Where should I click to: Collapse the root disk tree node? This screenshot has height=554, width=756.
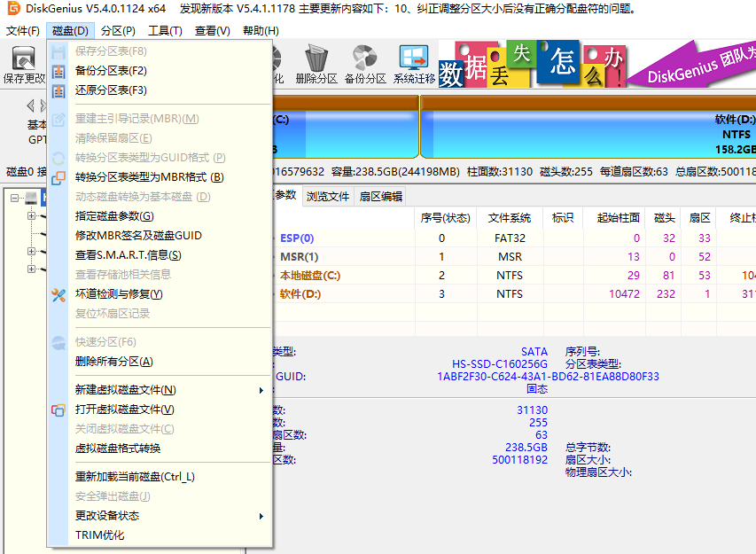(14, 198)
